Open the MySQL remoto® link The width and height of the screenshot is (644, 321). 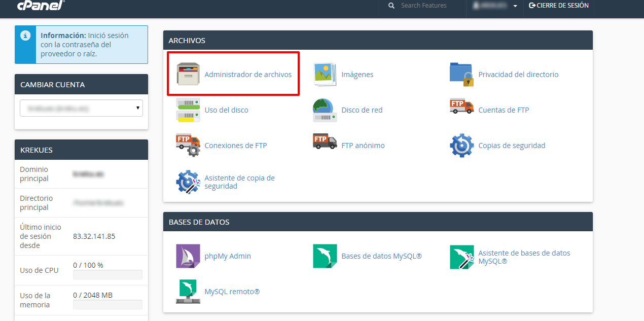coord(232,292)
